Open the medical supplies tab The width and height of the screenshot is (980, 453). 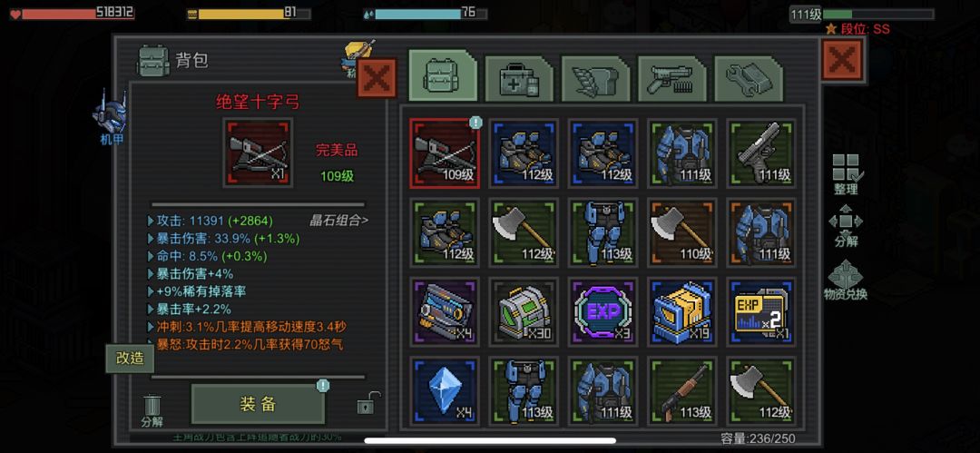[519, 79]
